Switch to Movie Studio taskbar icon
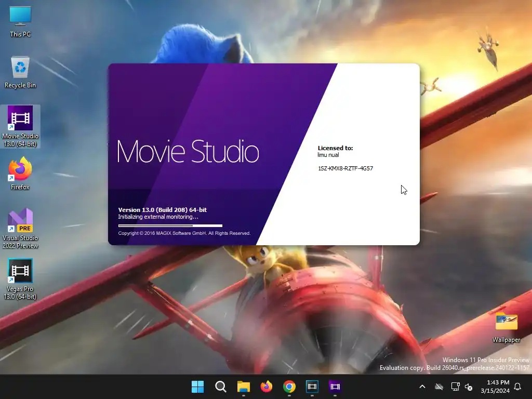532x399 pixels. click(335, 387)
